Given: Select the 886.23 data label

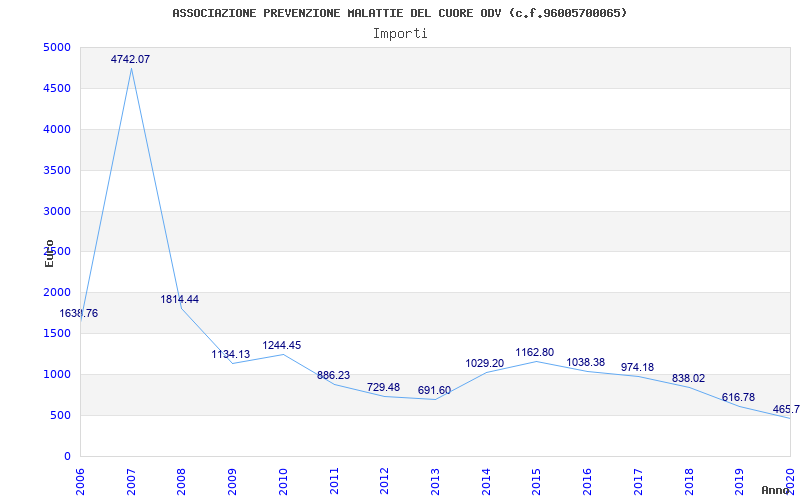Looking at the screenshot, I should [x=333, y=376].
